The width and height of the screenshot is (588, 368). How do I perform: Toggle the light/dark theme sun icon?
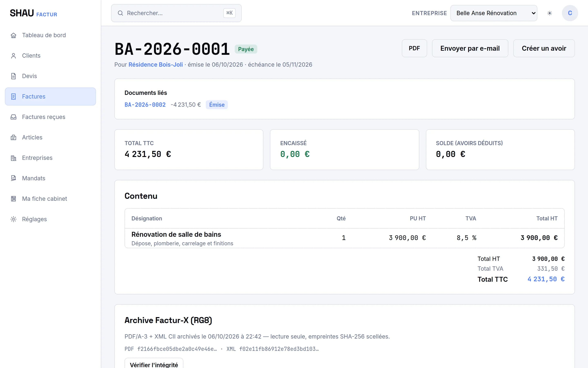[550, 13]
